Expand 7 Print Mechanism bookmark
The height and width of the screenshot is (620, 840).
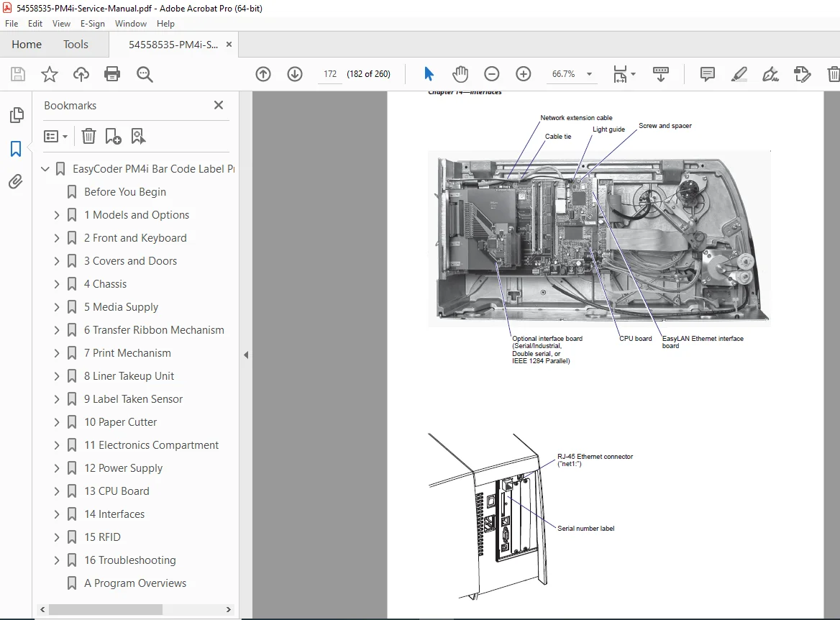click(x=57, y=353)
